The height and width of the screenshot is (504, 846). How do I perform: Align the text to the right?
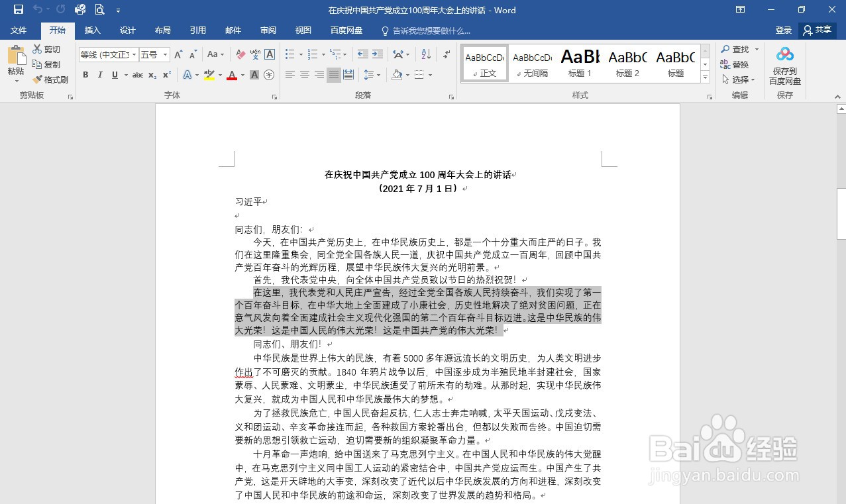click(319, 75)
